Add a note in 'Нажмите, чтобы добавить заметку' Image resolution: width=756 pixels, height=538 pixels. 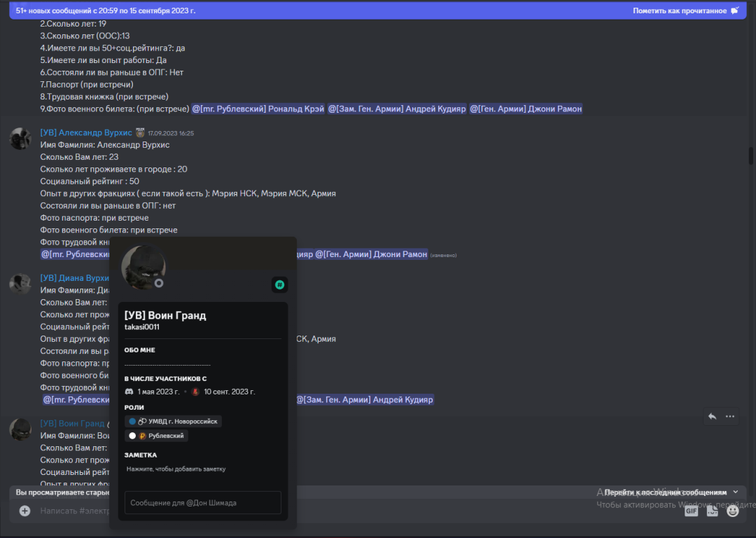click(x=176, y=469)
